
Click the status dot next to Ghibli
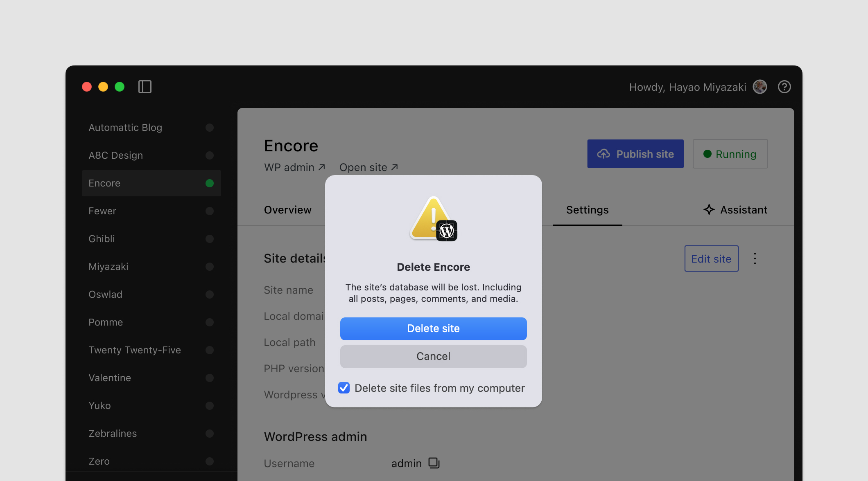click(210, 239)
